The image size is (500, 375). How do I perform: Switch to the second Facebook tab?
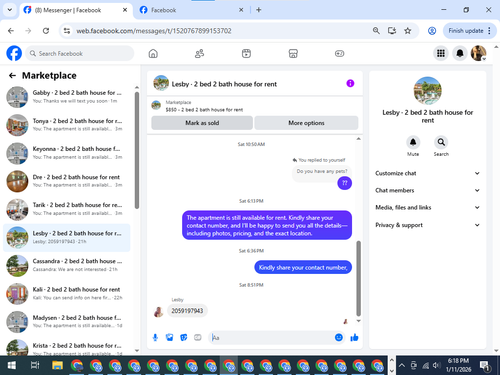click(x=191, y=10)
